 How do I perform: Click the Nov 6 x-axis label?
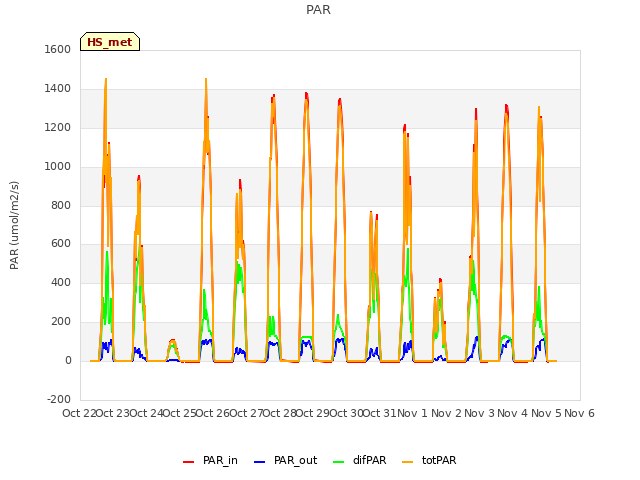(x=579, y=413)
